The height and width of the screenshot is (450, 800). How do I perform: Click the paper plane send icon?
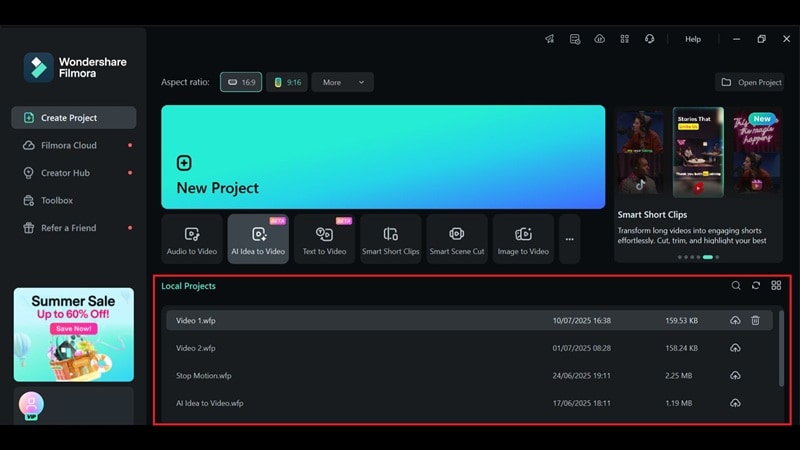[x=549, y=39]
